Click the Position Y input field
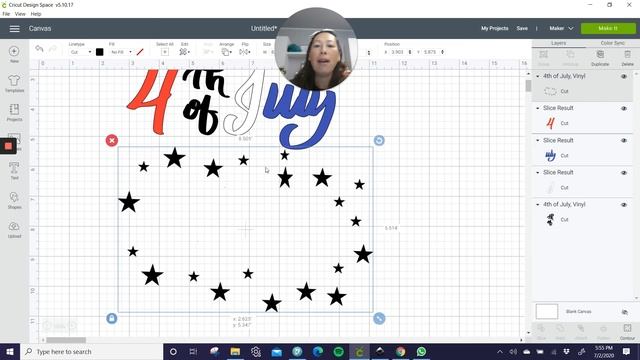This screenshot has height=360, width=640. 430,52
